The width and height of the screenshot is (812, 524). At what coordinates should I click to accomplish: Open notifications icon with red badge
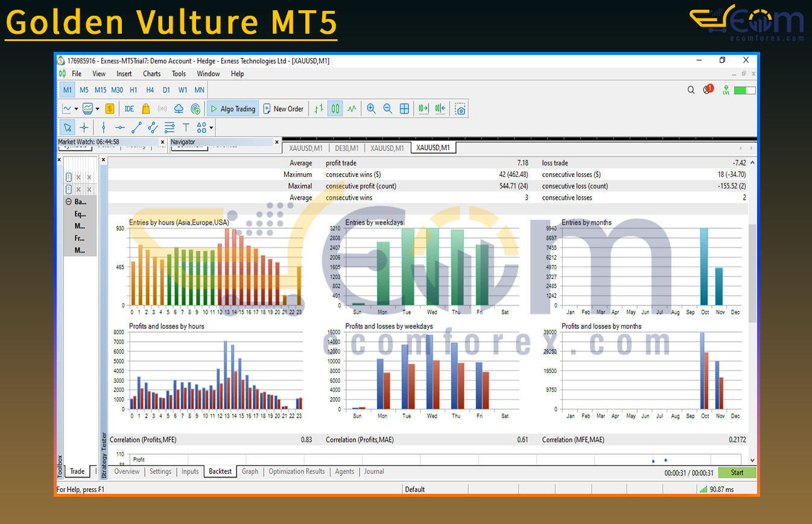(x=708, y=90)
